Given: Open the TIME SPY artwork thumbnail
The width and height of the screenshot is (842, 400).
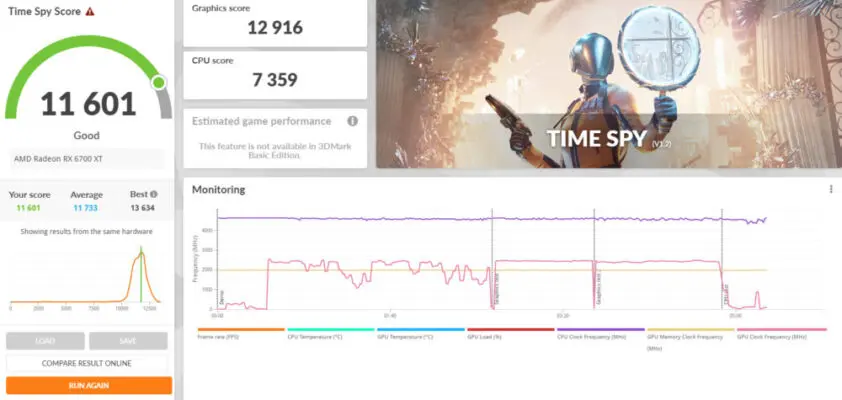Looking at the screenshot, I should pyautogui.click(x=609, y=84).
